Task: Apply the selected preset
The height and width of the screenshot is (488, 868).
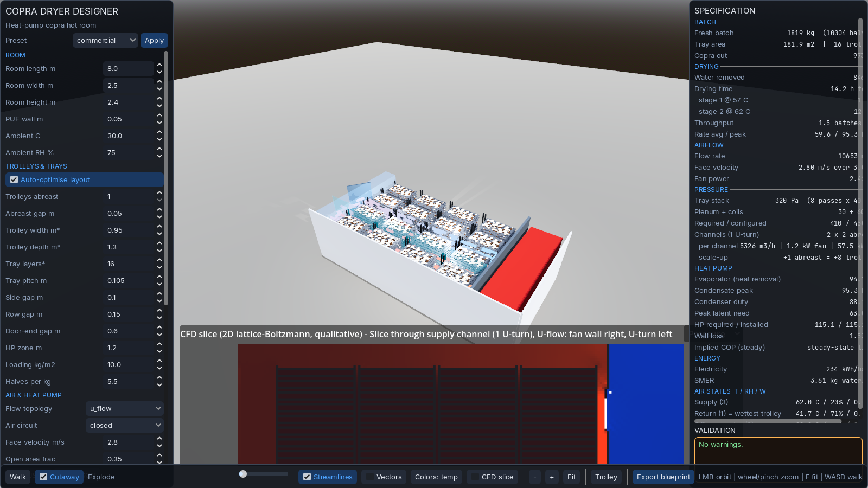Action: (x=154, y=41)
